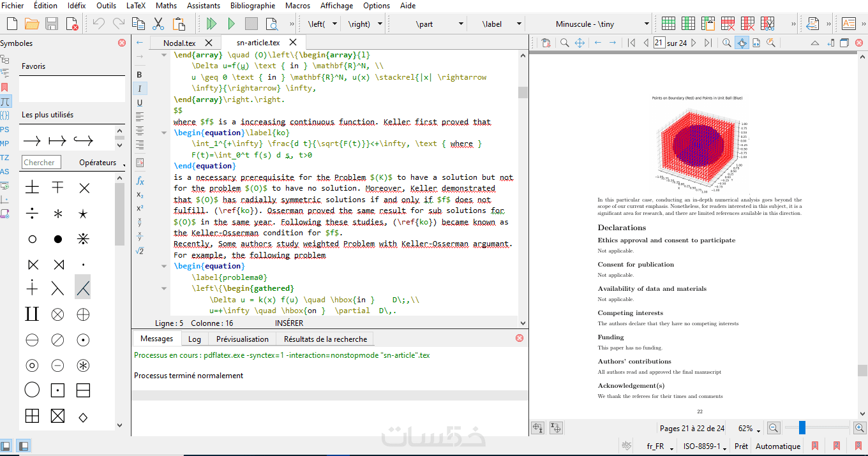Open the Prévisualisation tab
Image resolution: width=868 pixels, height=456 pixels.
[x=243, y=339]
